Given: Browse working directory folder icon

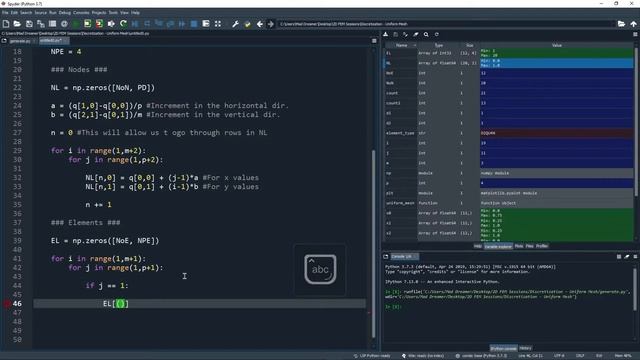Looking at the screenshot, I should click(x=621, y=24).
